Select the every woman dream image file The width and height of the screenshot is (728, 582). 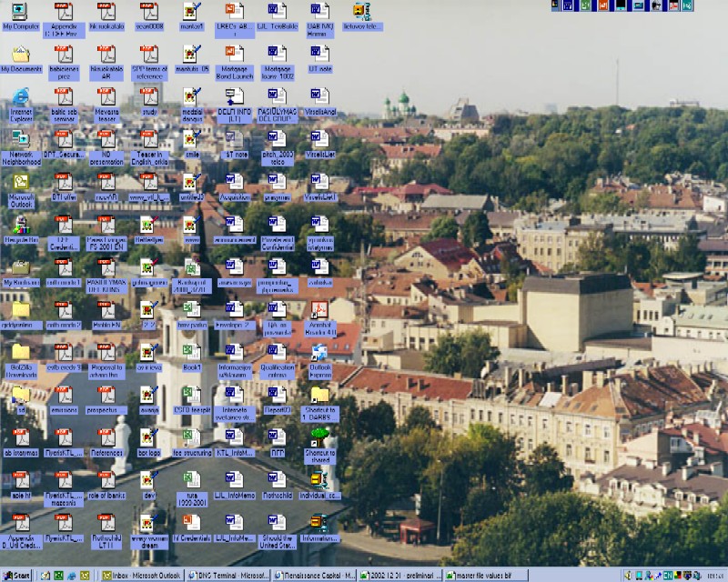[149, 521]
